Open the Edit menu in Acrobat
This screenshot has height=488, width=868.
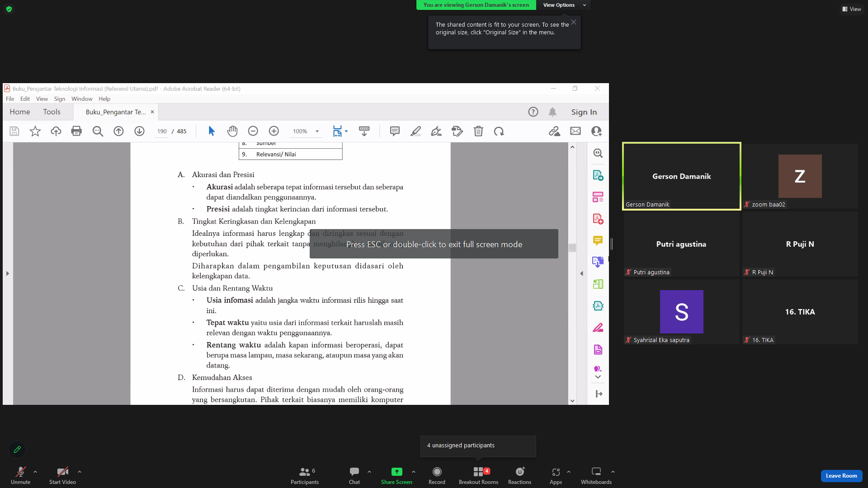pos(25,99)
